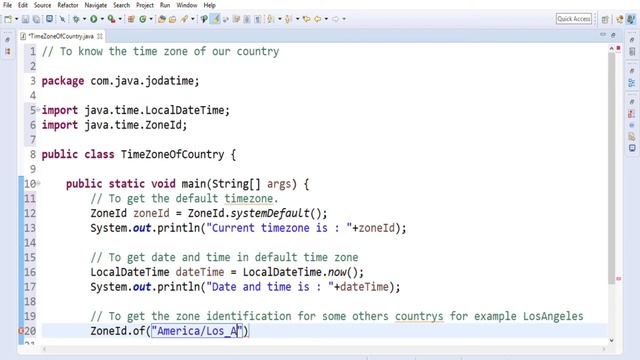Click the New file wizard icon
Viewport: 640px width, 360px height.
pyautogui.click(x=8, y=19)
